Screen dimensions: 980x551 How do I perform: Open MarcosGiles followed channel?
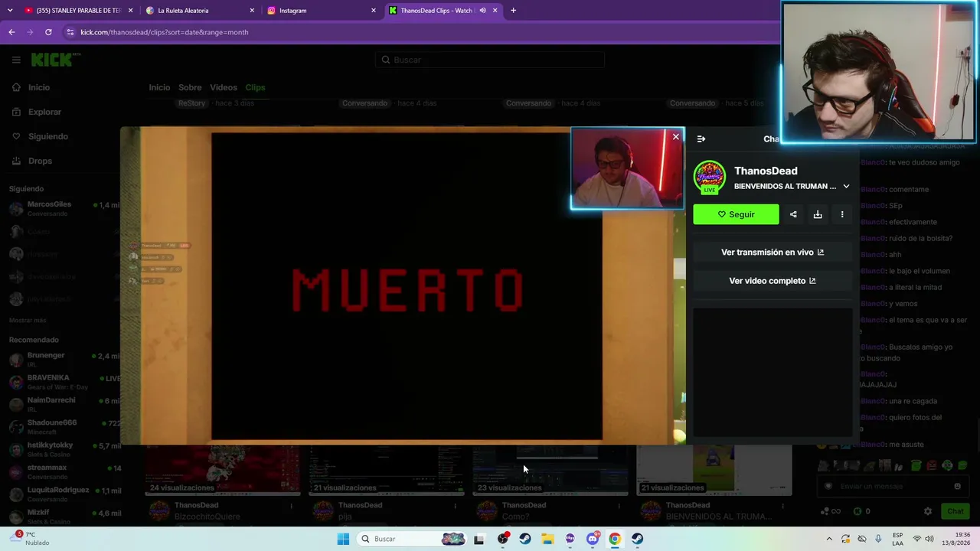(x=64, y=208)
